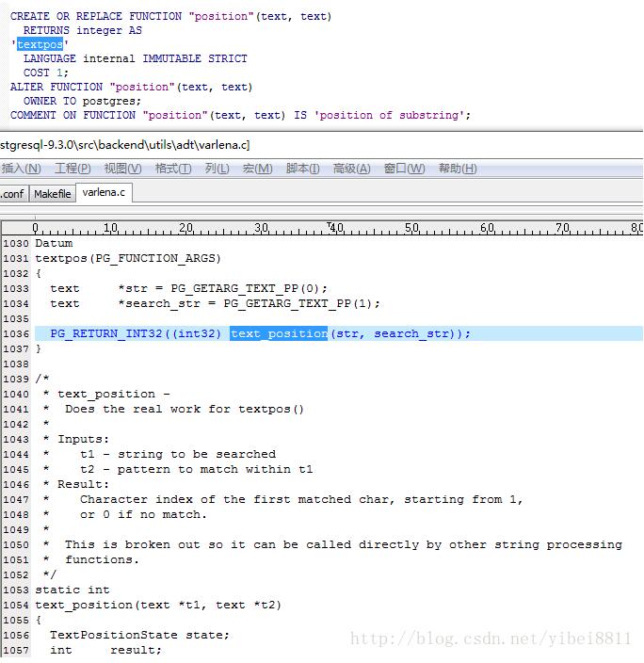The image size is (644, 663).
Task: Place cursor on textpos(PG_FUNCTION_ARGS) line
Action: tap(128, 258)
